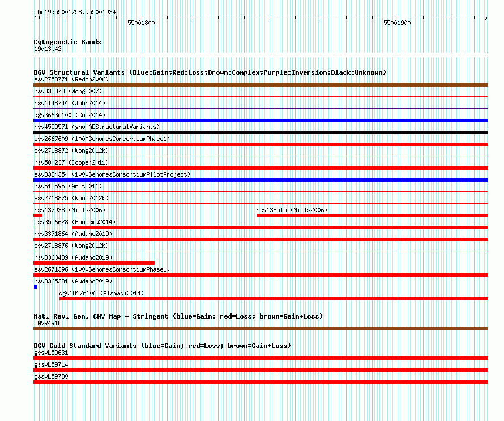Select gssvL59631 gold standard variant label

[x=51, y=353]
